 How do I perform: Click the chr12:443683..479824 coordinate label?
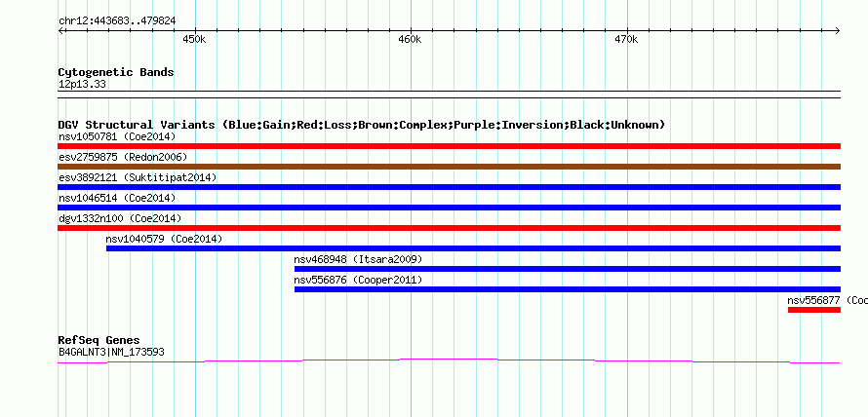(x=117, y=21)
